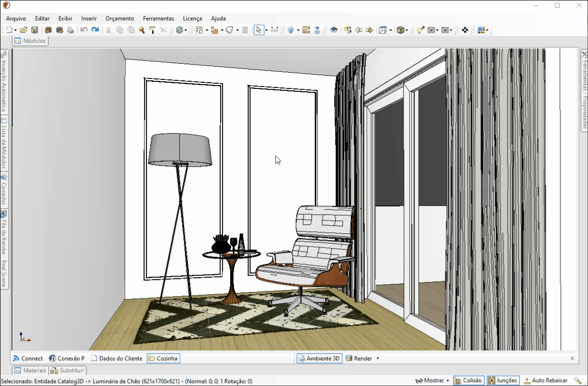The width and height of the screenshot is (588, 386).
Task: Click the Paste icon
Action: pos(131,30)
